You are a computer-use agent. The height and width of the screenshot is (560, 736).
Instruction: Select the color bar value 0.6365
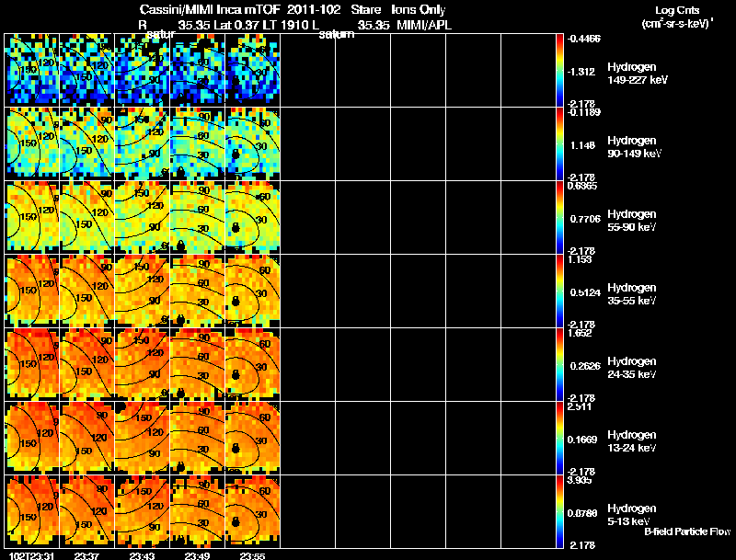[582, 186]
